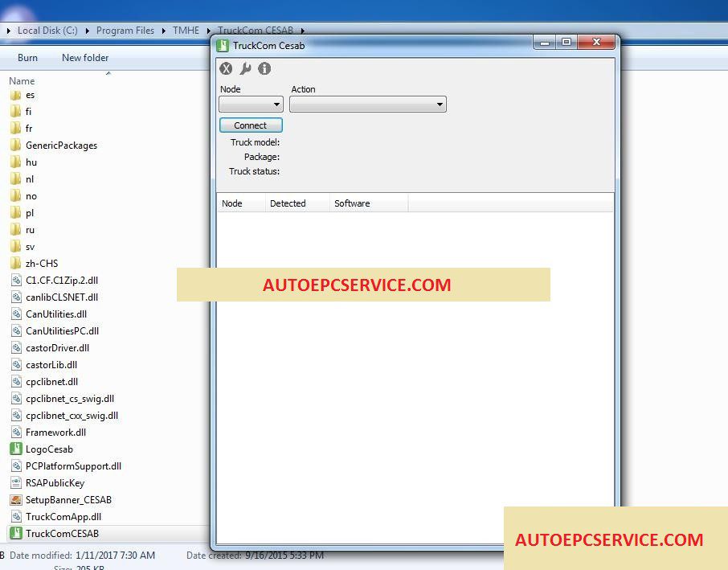Select canlibCLSNET.dll file icon
Screen dimensions: 728x570
[x=16, y=297]
